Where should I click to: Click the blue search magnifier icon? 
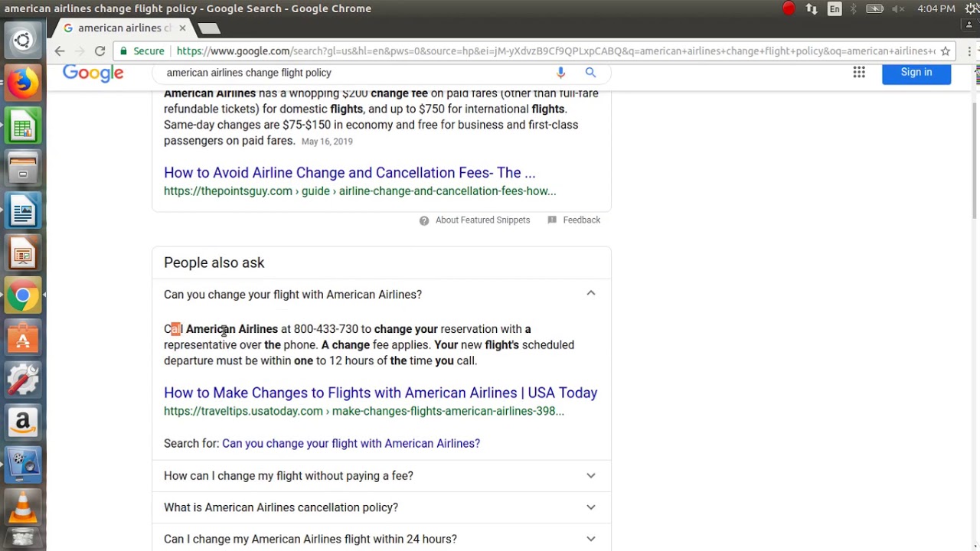click(590, 73)
